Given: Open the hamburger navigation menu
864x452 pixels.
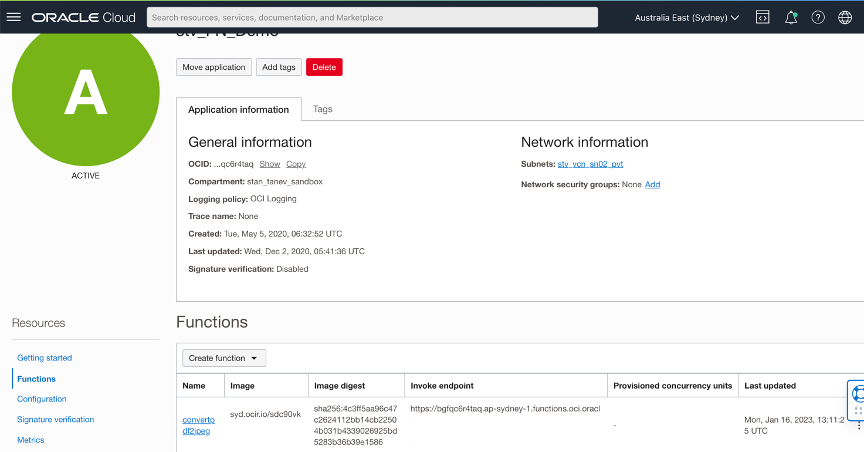Looking at the screenshot, I should click(14, 17).
